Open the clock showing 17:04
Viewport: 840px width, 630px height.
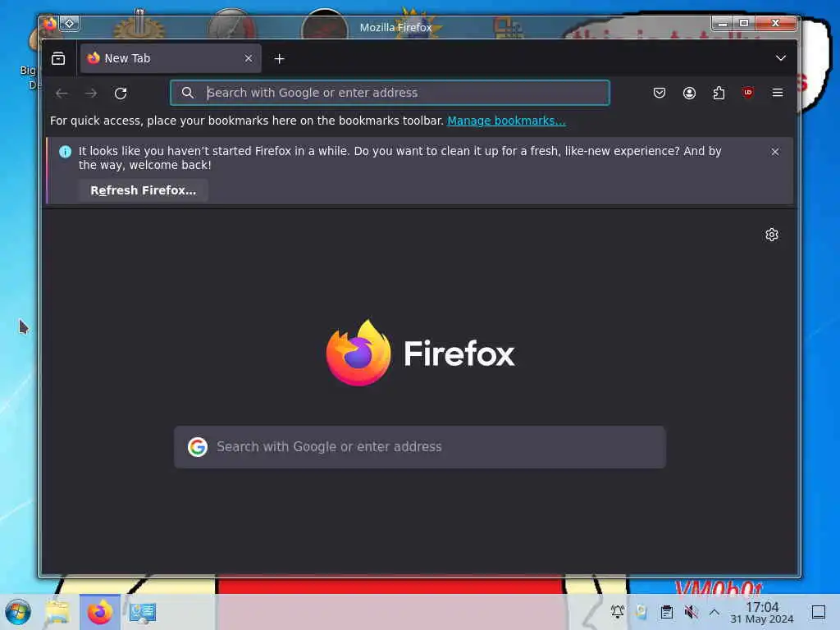click(x=762, y=612)
